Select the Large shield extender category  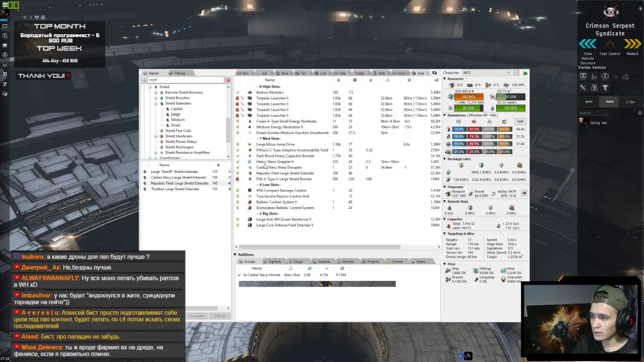(175, 115)
